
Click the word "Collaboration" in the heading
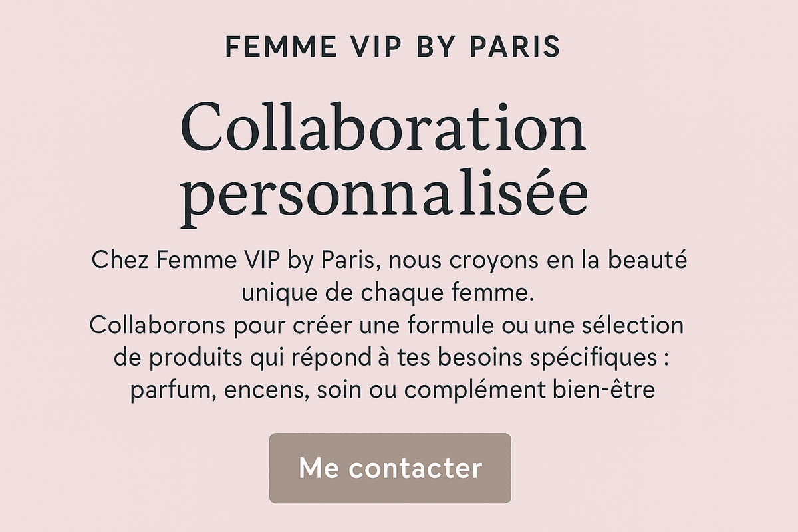[384, 128]
